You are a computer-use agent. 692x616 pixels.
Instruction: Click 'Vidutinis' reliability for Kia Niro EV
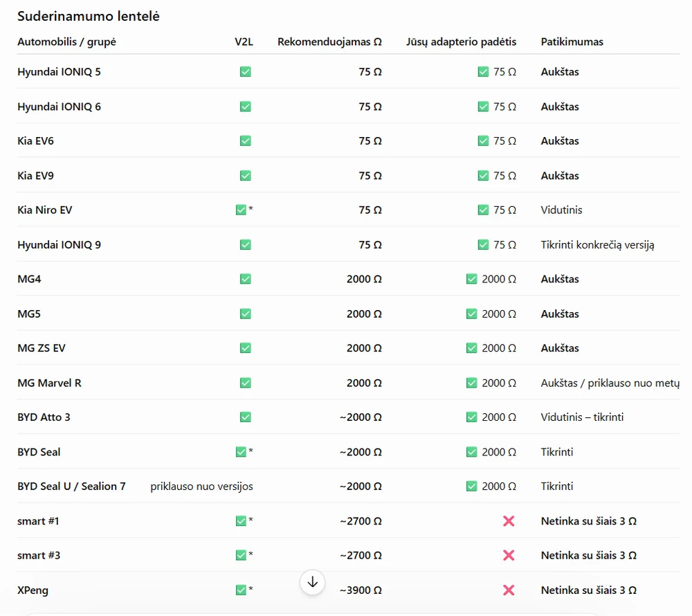pyautogui.click(x=561, y=210)
